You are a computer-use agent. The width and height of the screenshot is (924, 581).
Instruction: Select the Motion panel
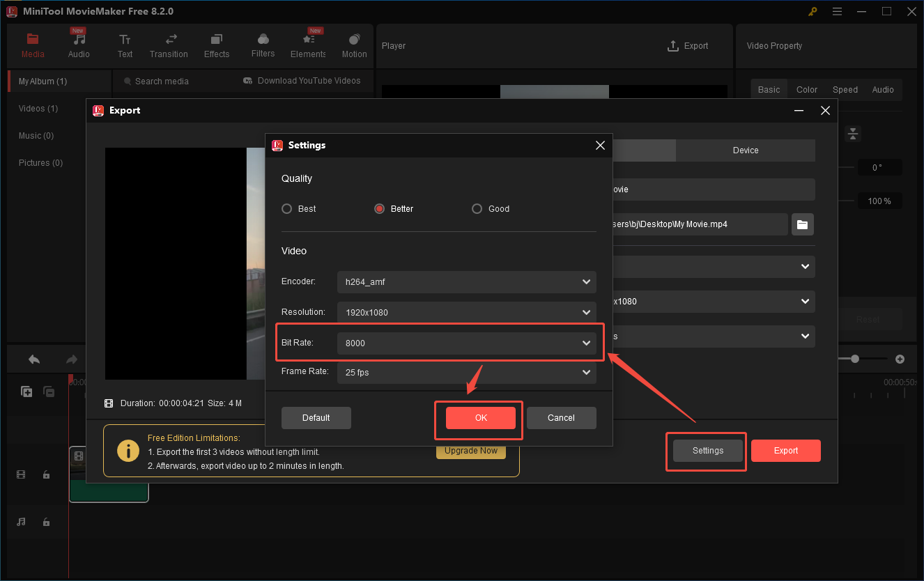click(x=354, y=45)
